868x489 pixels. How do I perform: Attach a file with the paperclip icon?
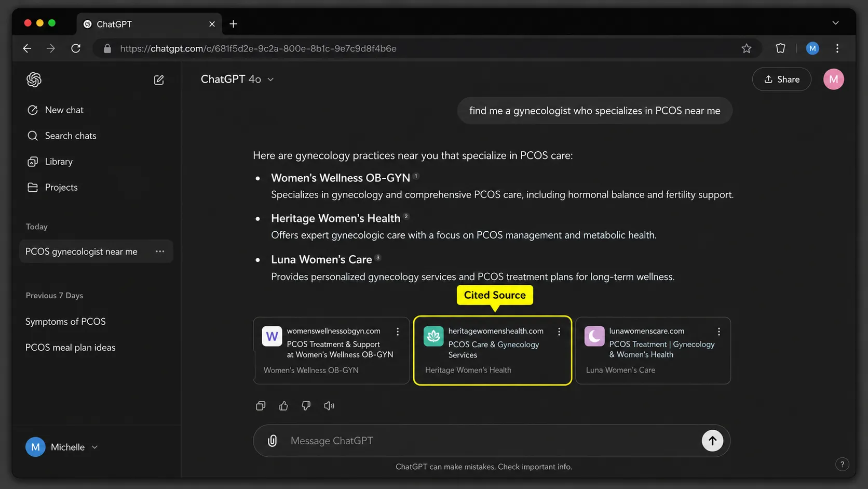coord(272,441)
